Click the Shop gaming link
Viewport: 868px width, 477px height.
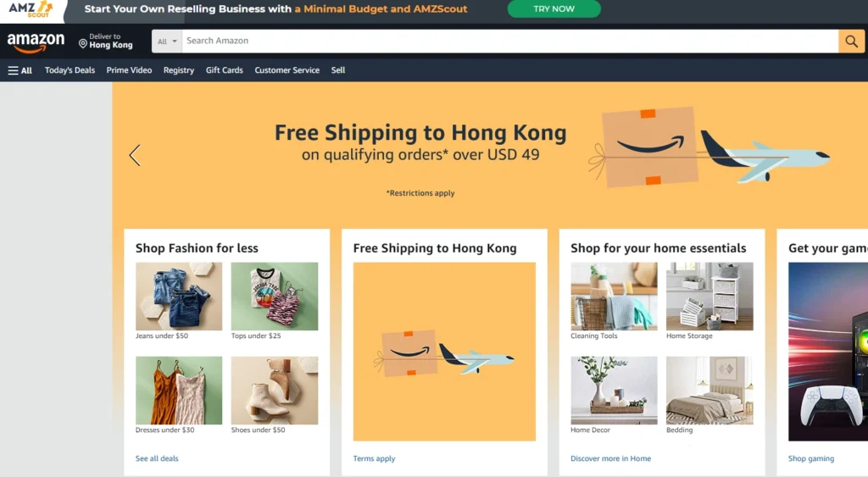tap(811, 458)
